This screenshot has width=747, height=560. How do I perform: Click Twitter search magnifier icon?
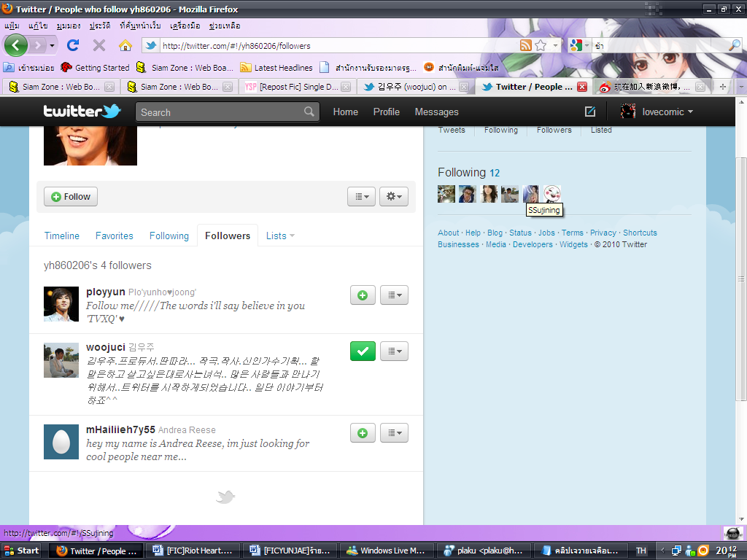click(309, 112)
